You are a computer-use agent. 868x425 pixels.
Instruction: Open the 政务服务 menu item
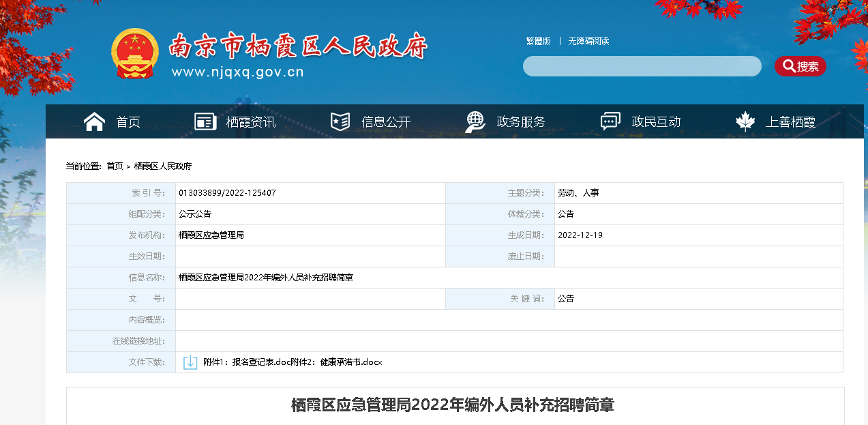tap(521, 122)
